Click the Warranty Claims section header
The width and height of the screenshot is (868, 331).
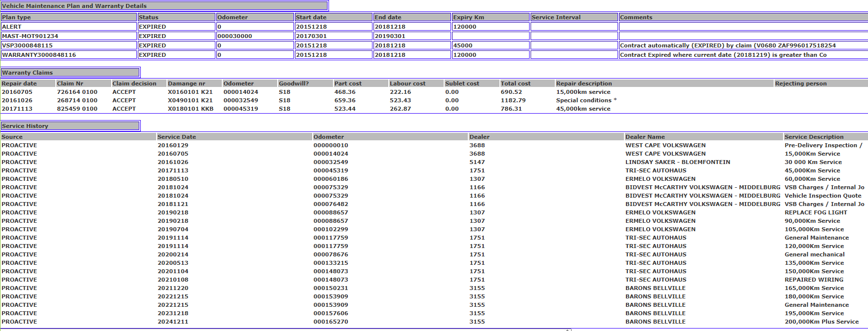click(x=70, y=73)
